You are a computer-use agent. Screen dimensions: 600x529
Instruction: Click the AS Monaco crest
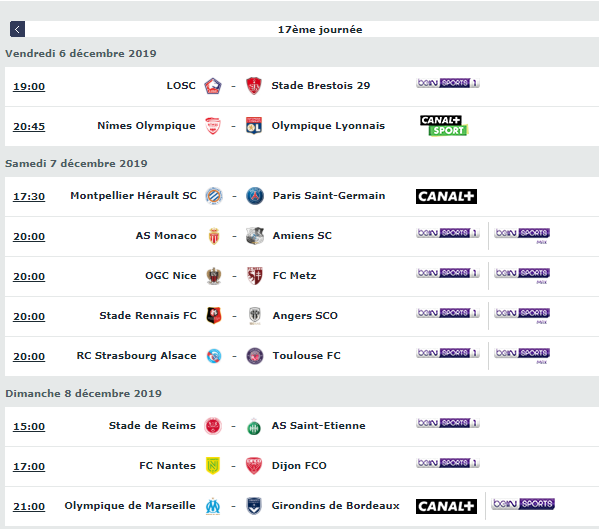pyautogui.click(x=214, y=236)
